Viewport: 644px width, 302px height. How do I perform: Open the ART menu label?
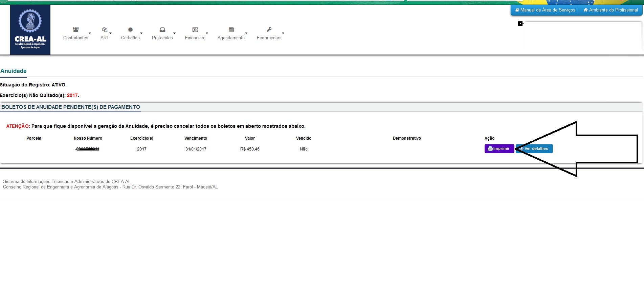(x=105, y=38)
